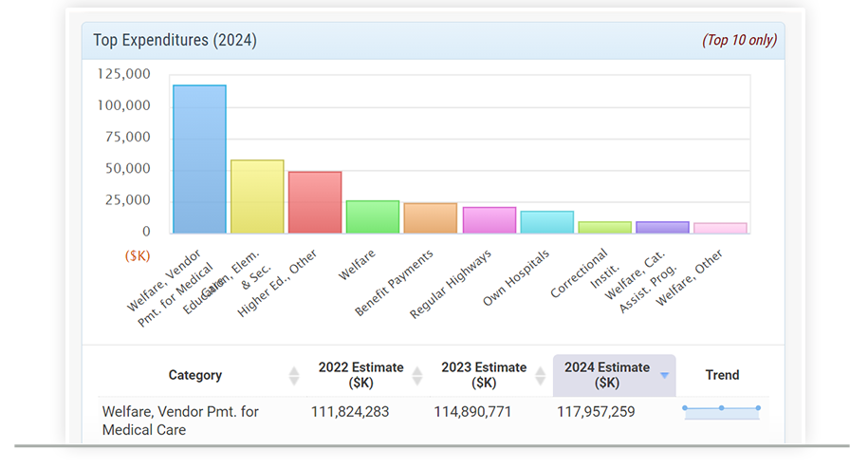
Task: Click the pink Welfare, Other bar
Action: click(720, 229)
